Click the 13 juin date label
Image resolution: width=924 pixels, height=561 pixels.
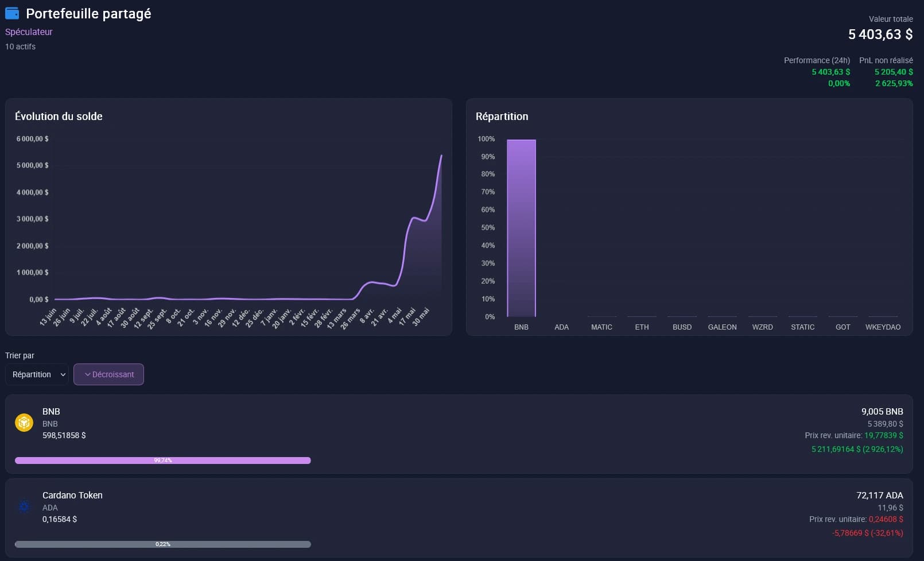coord(48,317)
